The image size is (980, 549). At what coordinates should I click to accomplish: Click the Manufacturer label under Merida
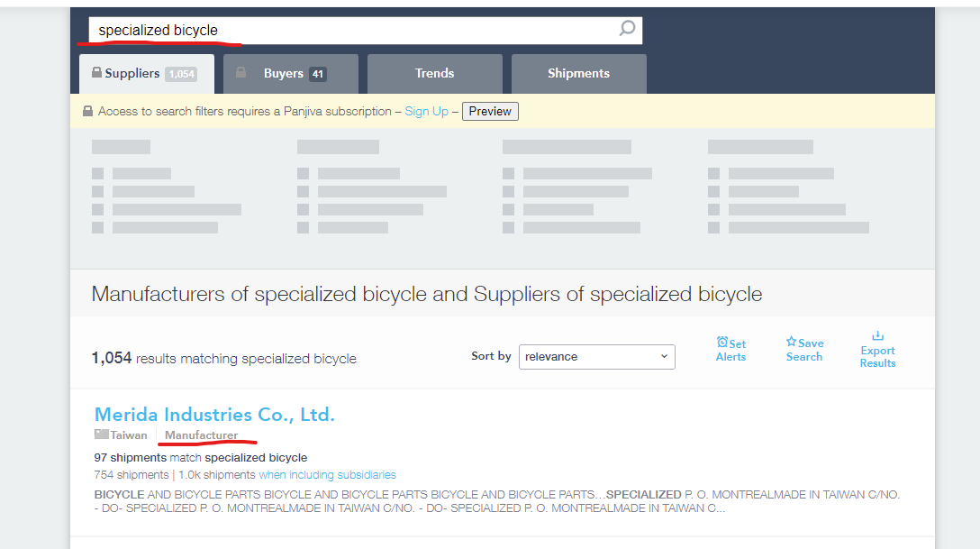point(201,435)
